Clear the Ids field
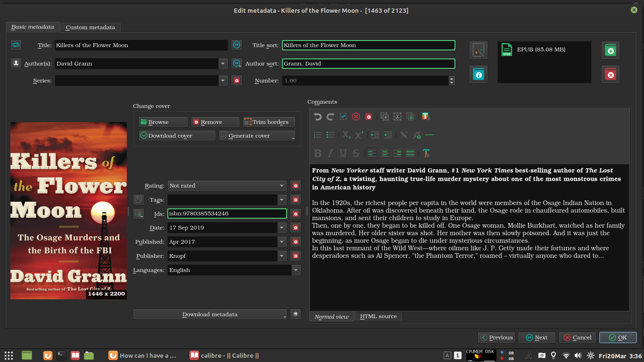Viewport: 644px width, 362px height. tap(296, 214)
